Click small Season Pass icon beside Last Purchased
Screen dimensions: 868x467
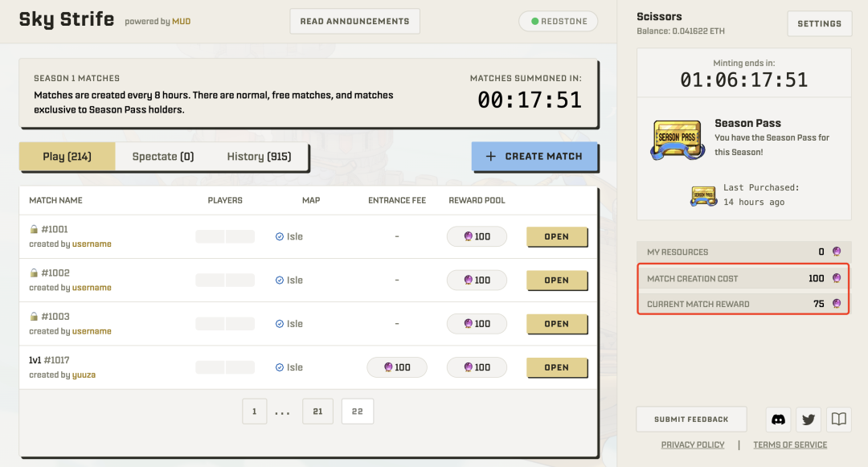coord(703,196)
